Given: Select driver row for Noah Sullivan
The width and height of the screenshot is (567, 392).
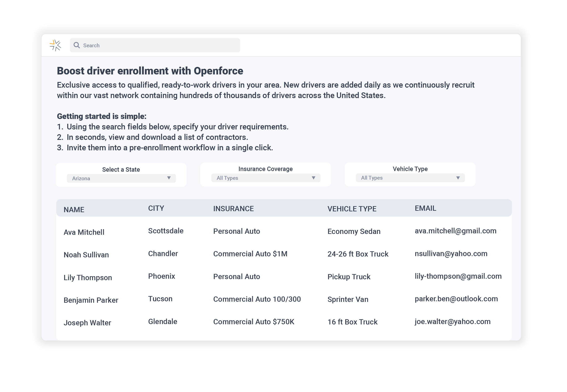Looking at the screenshot, I should 86,255.
